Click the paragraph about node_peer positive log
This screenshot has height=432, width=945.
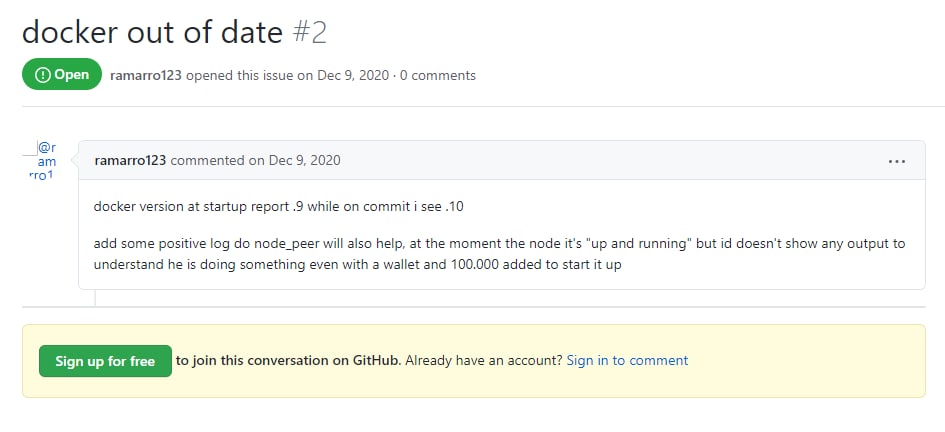coord(500,254)
